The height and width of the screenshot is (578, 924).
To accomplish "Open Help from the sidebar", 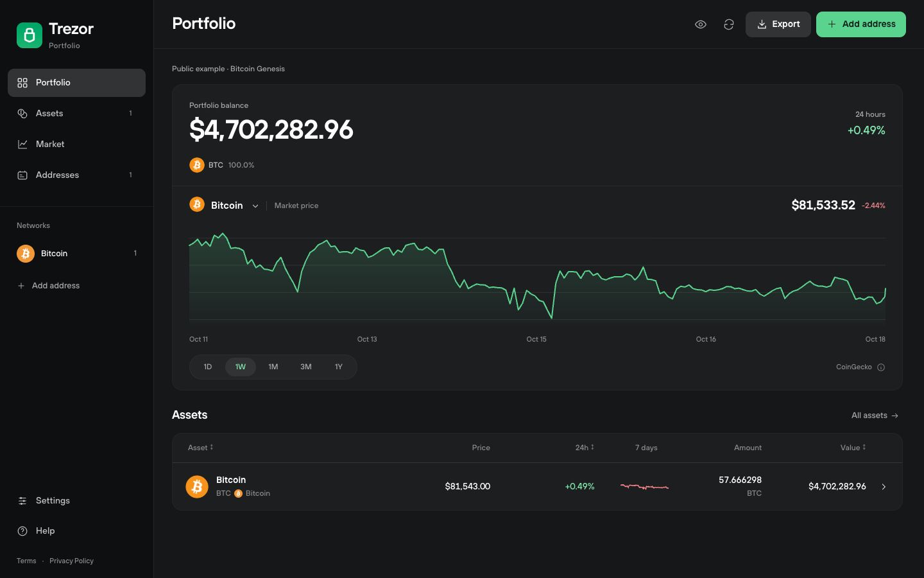I will tap(76, 531).
